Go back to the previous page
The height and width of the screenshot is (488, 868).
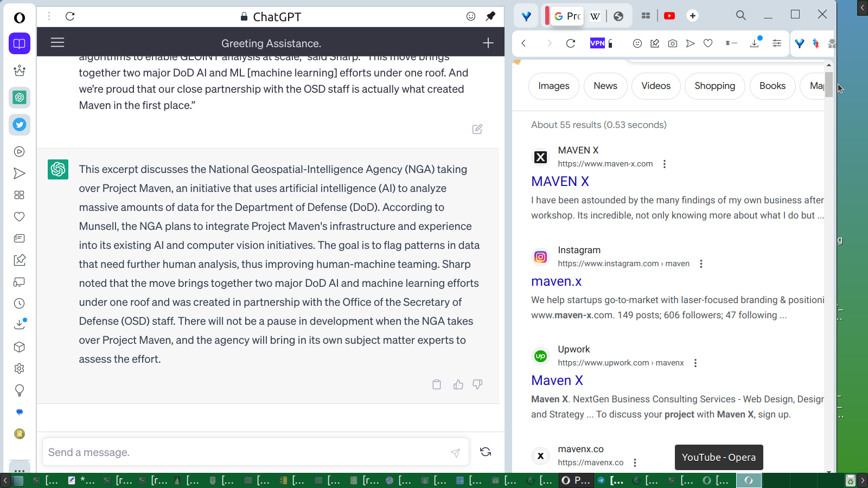point(524,43)
